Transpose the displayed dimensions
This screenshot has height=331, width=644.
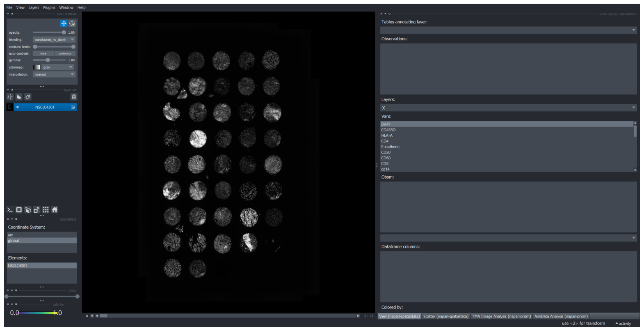37,210
